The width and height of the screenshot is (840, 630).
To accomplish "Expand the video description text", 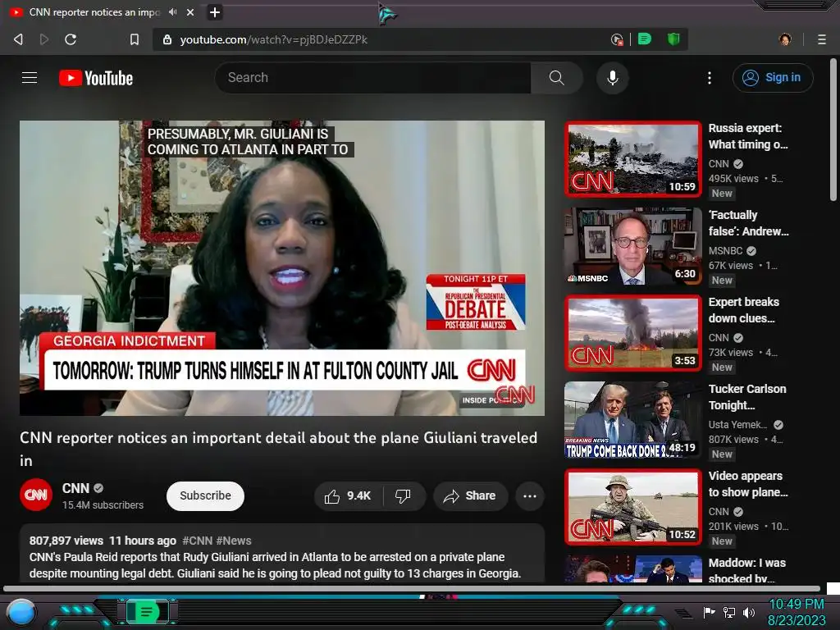I will click(x=275, y=565).
